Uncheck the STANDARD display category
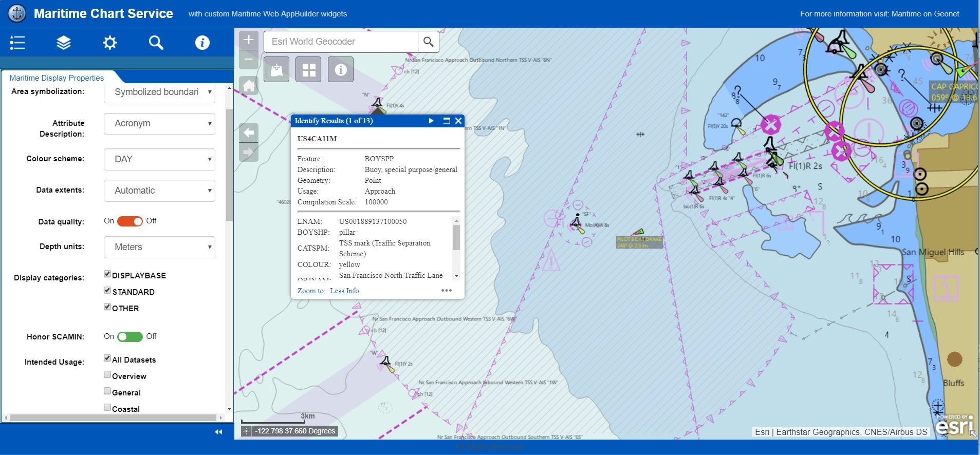The image size is (980, 455). coord(107,291)
